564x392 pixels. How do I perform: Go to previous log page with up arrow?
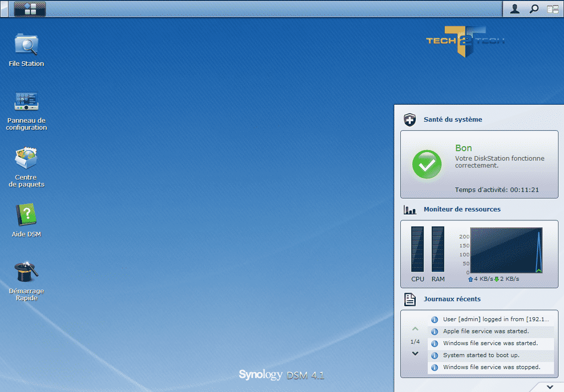[x=415, y=329]
